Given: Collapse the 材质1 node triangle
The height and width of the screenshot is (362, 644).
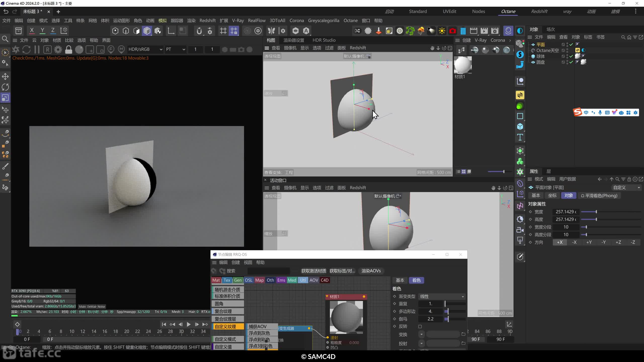Looking at the screenshot, I should click(327, 297).
